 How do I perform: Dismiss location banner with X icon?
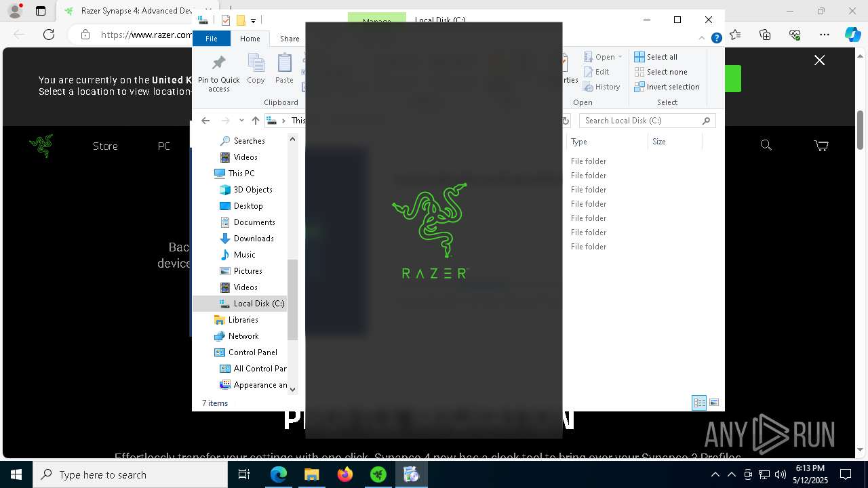(x=819, y=60)
